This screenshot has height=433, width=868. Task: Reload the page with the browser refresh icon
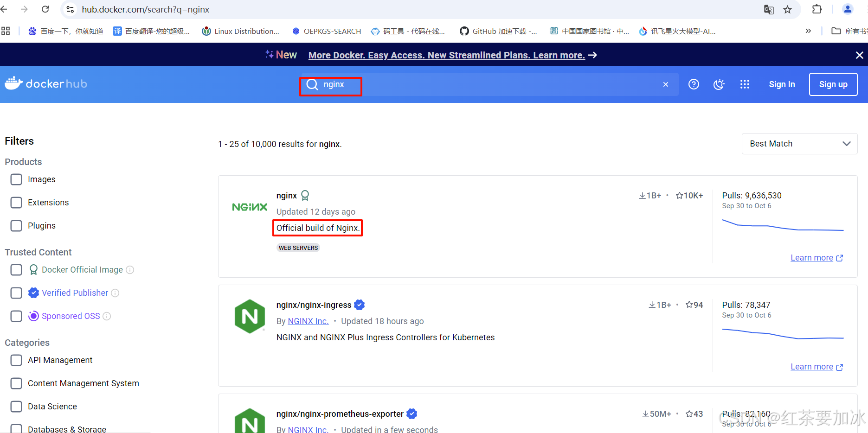(x=45, y=9)
